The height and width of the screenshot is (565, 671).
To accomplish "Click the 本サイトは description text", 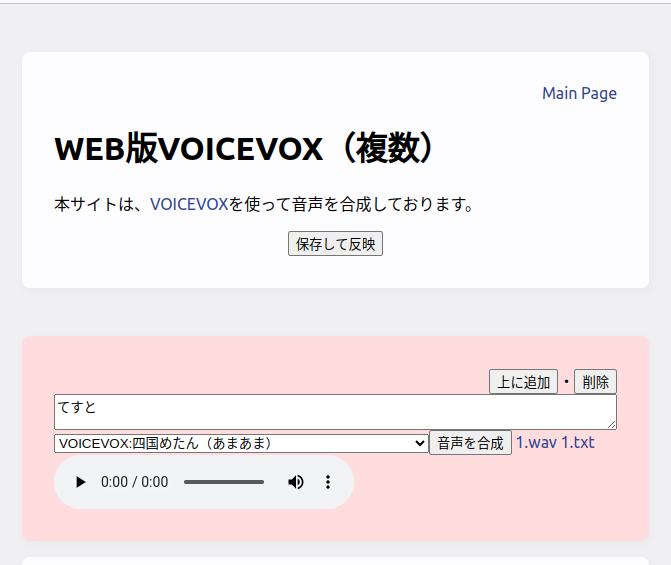I will (x=100, y=204).
